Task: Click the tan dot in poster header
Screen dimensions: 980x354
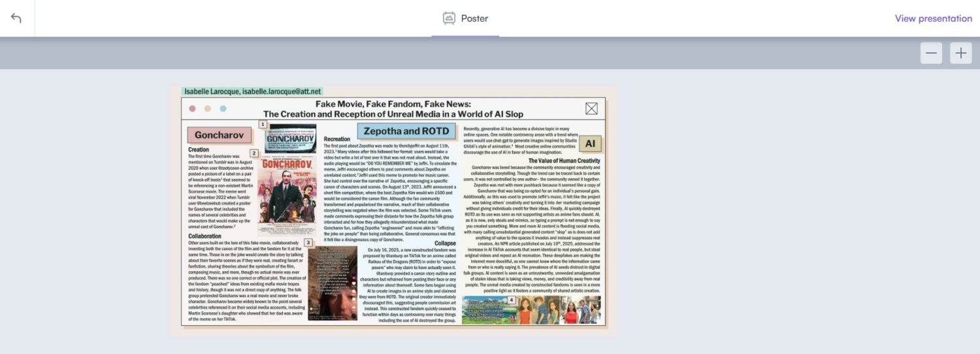Action: pos(208,108)
